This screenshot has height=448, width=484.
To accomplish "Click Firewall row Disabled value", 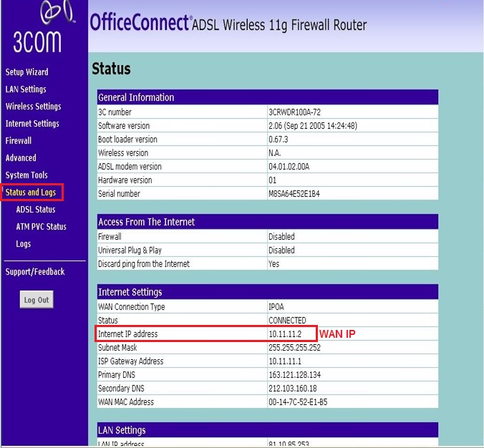I will tap(281, 237).
